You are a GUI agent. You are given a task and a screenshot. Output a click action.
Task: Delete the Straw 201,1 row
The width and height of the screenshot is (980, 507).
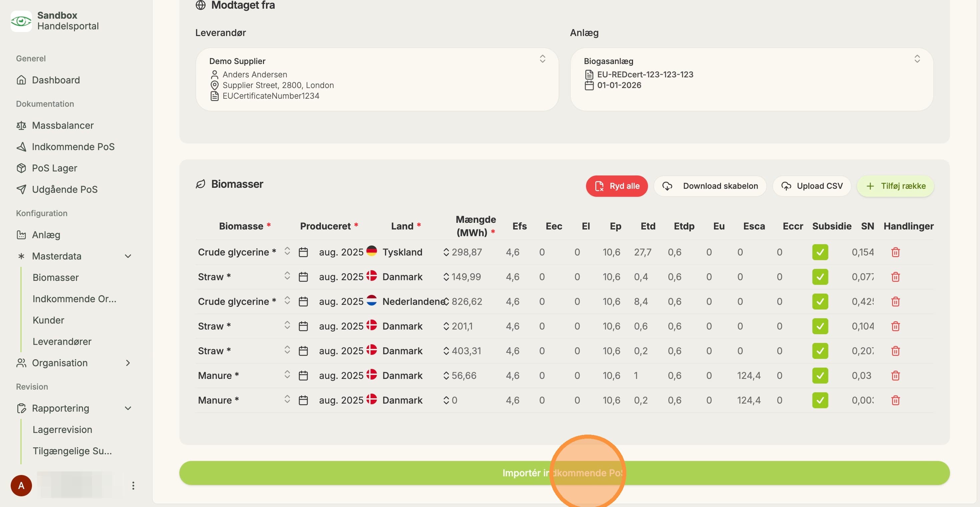click(x=896, y=326)
